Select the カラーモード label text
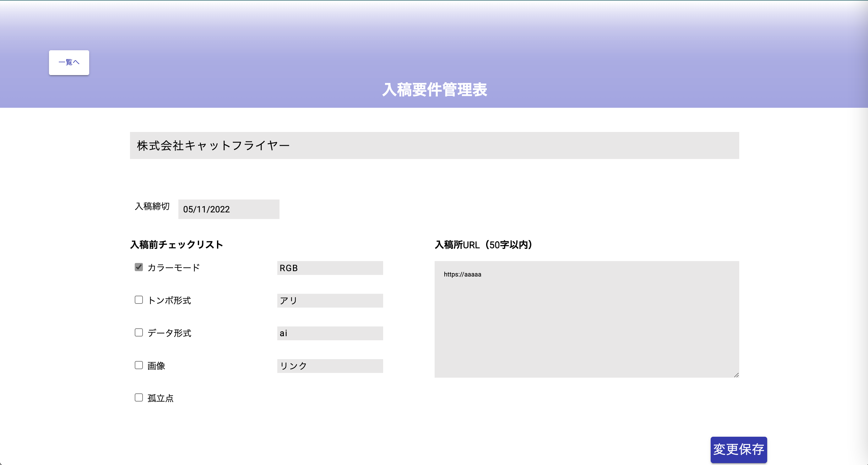 point(174,267)
